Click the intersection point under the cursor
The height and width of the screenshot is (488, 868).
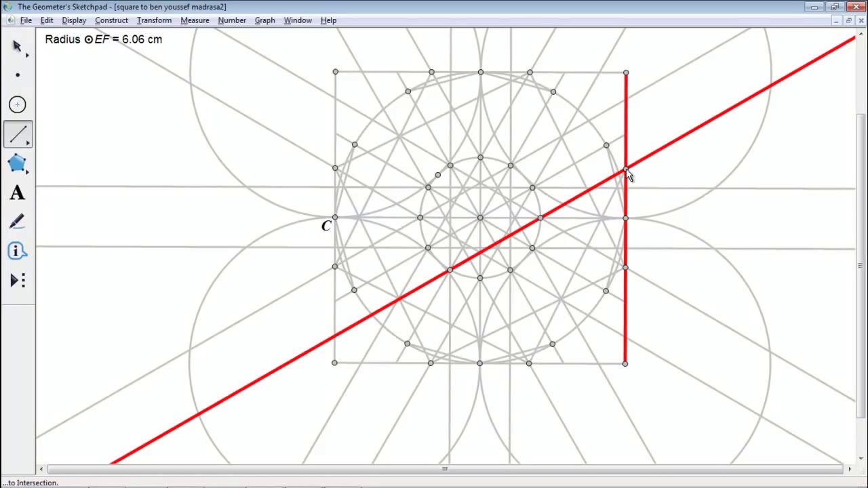pos(625,169)
